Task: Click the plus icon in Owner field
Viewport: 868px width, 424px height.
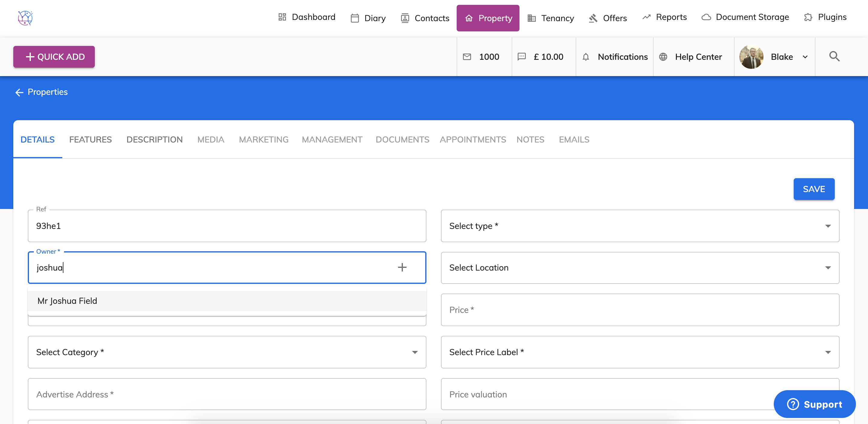Action: [402, 267]
